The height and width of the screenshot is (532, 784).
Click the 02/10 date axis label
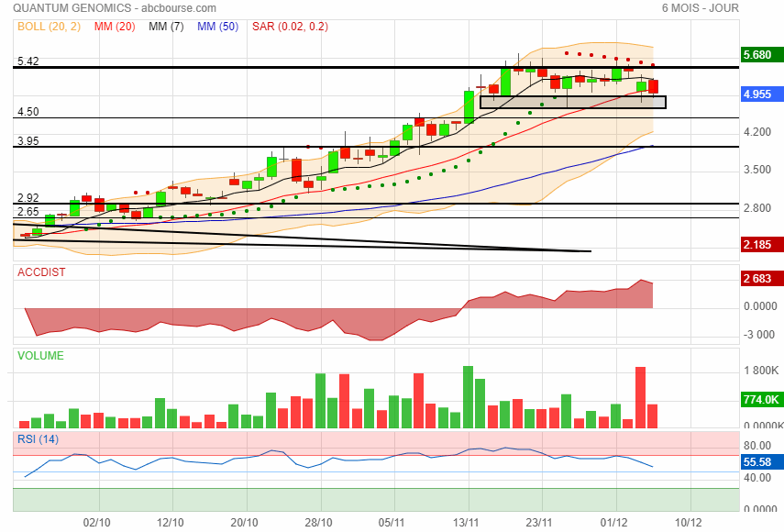(x=96, y=523)
